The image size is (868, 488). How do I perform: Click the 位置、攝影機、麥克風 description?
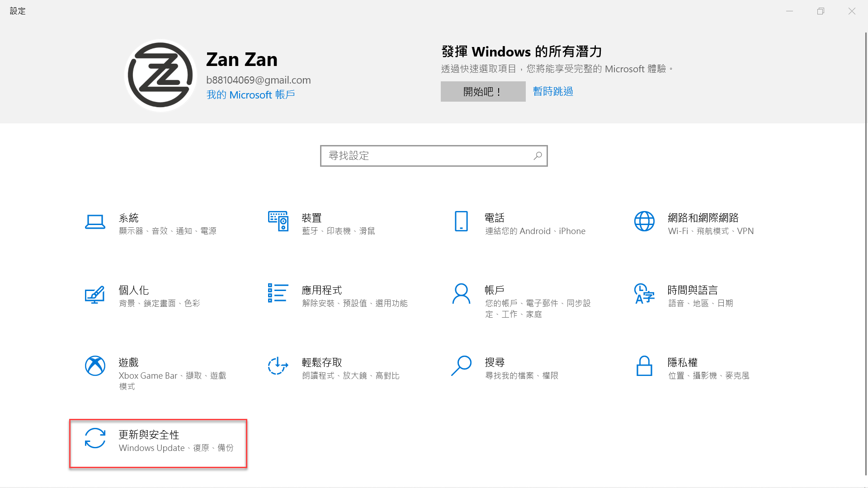[709, 375]
